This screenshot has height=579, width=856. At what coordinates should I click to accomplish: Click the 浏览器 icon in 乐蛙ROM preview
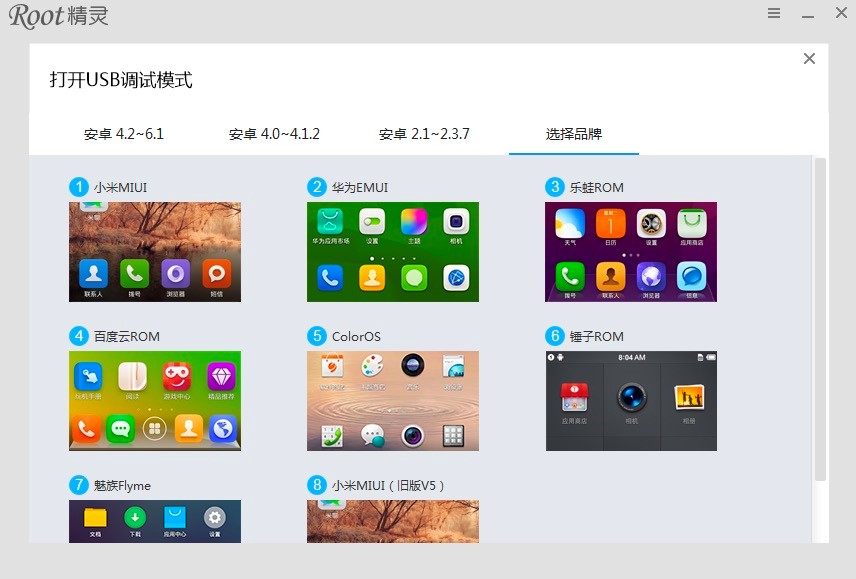650,276
